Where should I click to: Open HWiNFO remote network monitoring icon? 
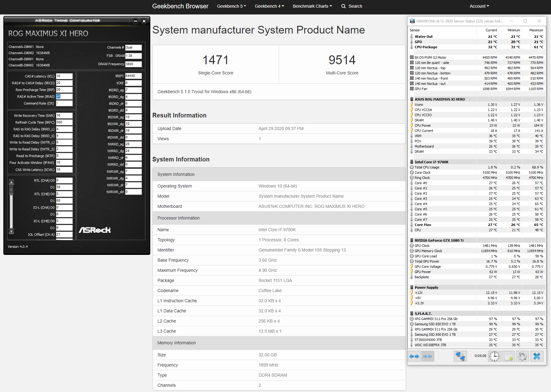[x=460, y=356]
